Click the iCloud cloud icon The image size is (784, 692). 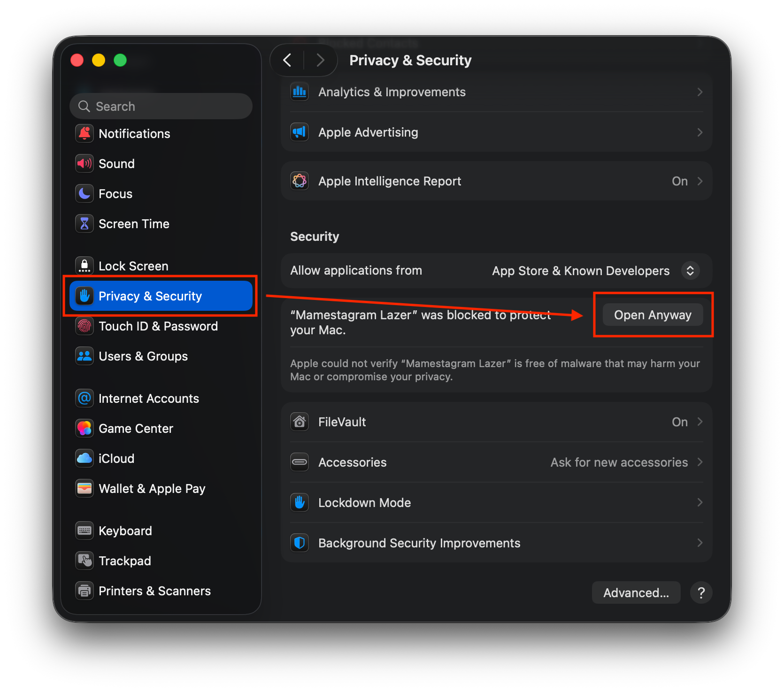point(85,459)
